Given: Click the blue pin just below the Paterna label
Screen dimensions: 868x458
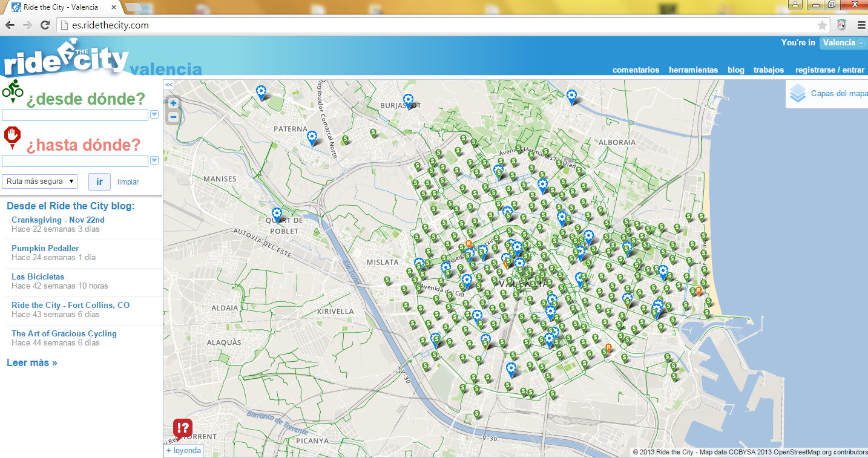Looking at the screenshot, I should pyautogui.click(x=312, y=138).
